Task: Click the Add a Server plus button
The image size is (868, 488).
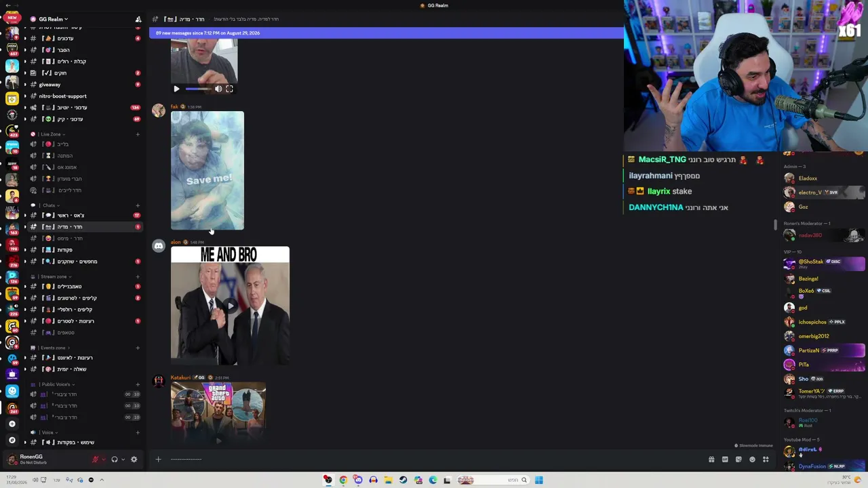Action: [12, 424]
